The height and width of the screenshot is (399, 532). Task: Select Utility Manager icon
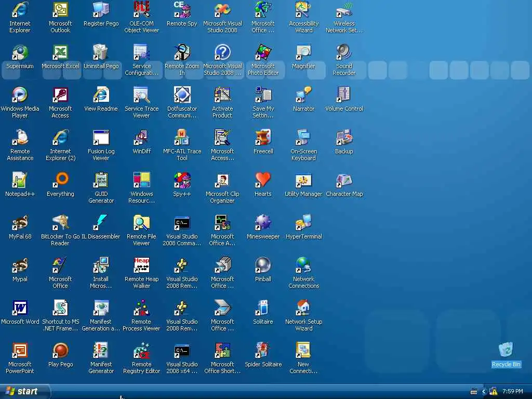303,180
